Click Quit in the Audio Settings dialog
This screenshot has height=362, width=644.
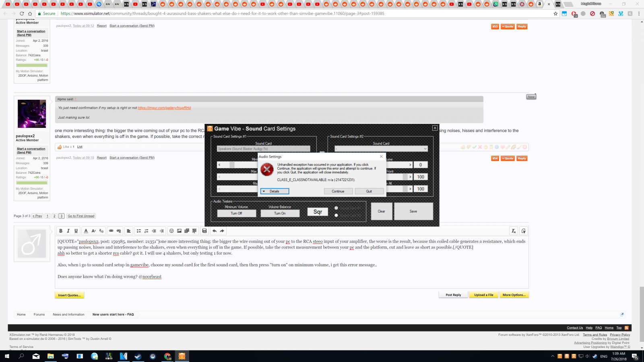(x=369, y=191)
